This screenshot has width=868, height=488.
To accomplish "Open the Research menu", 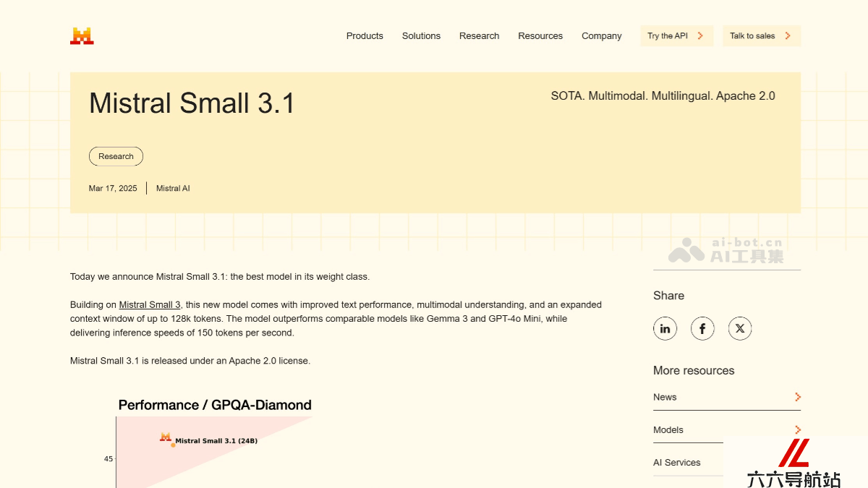I will (x=479, y=36).
